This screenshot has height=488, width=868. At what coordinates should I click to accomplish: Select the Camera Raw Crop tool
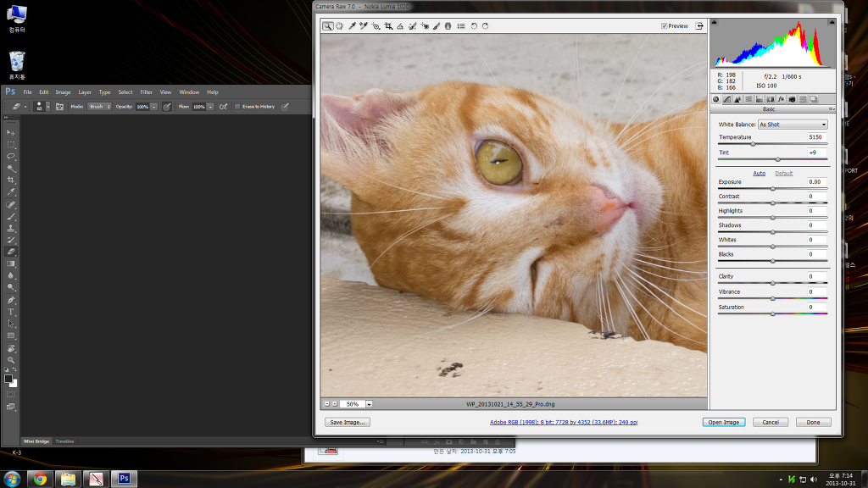(388, 26)
